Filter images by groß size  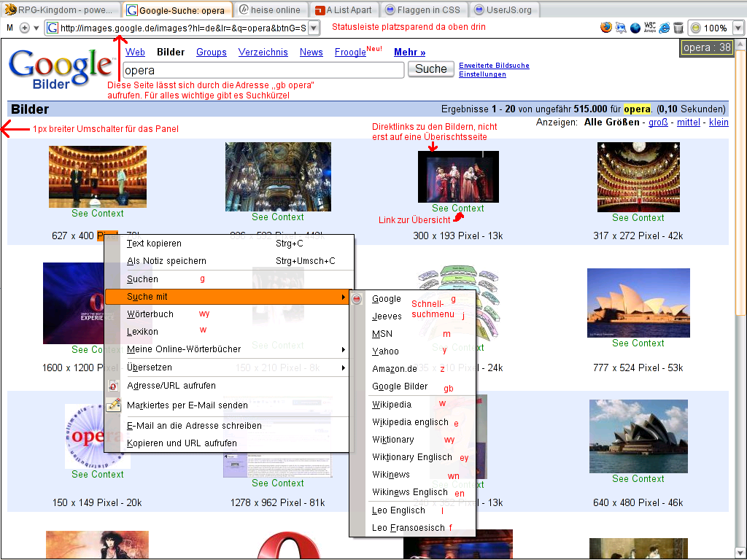coord(658,122)
